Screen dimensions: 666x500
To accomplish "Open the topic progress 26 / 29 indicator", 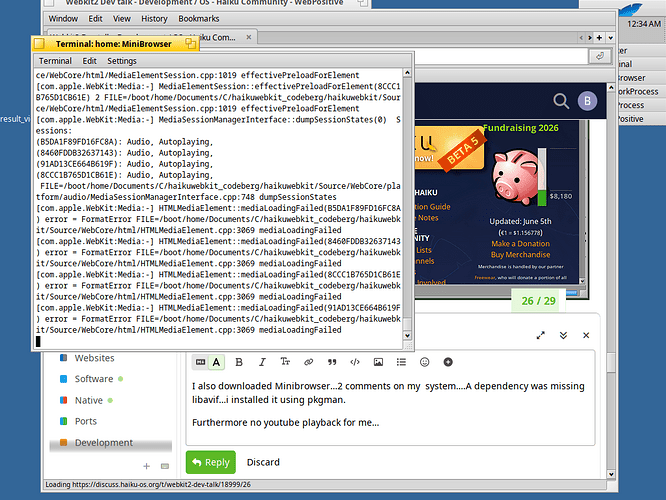I will pos(538,301).
